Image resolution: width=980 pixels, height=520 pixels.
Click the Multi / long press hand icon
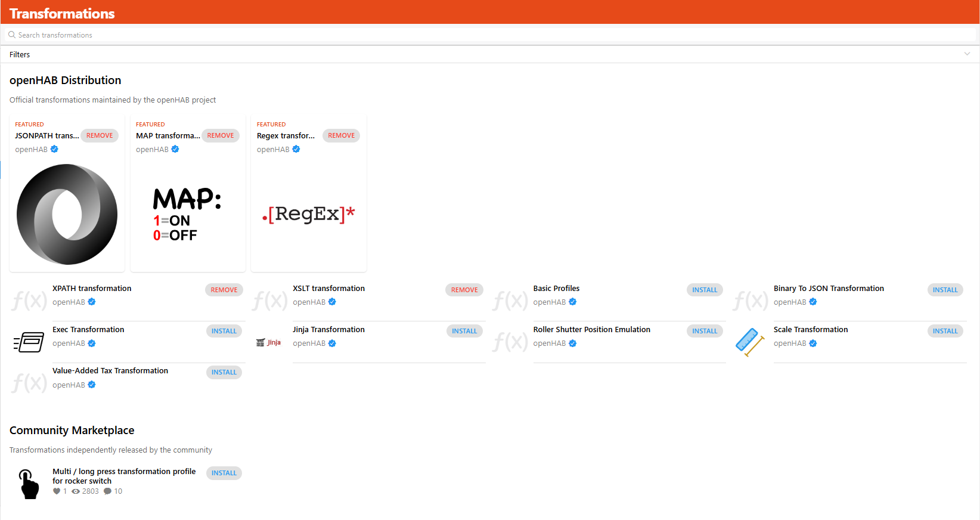pyautogui.click(x=29, y=484)
